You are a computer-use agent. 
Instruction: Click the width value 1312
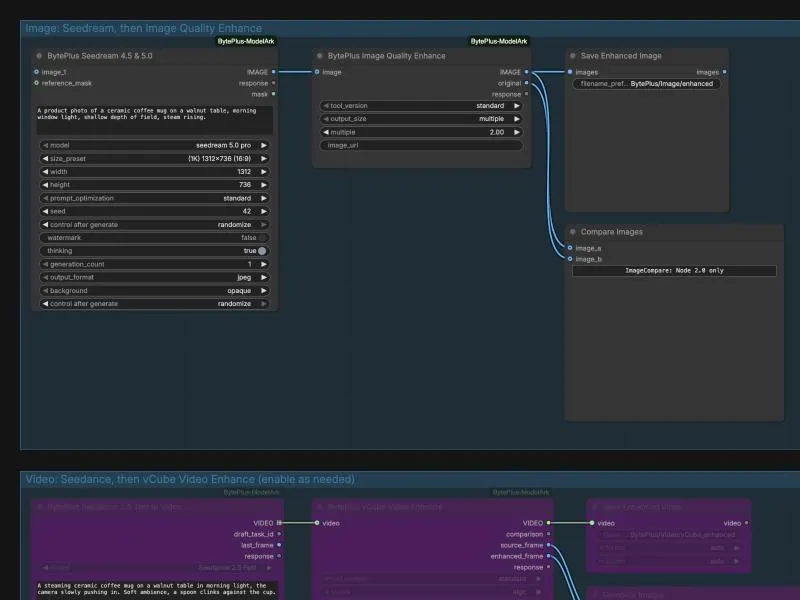coord(244,172)
